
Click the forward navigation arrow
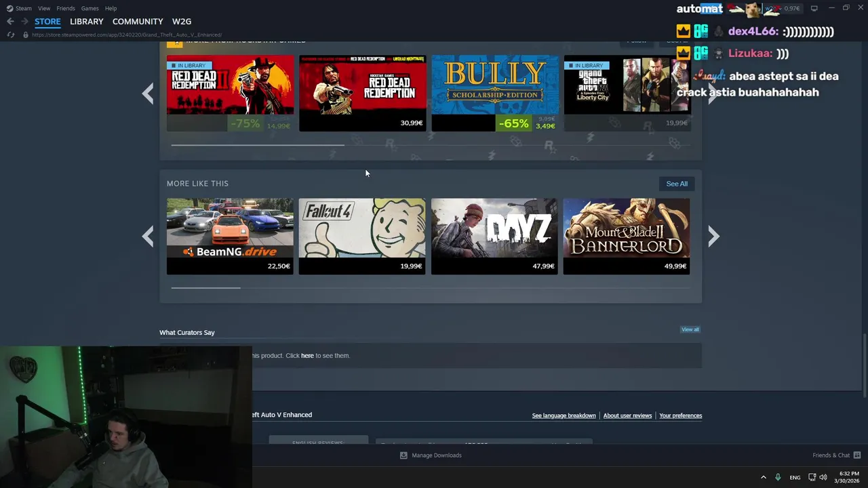tap(24, 22)
